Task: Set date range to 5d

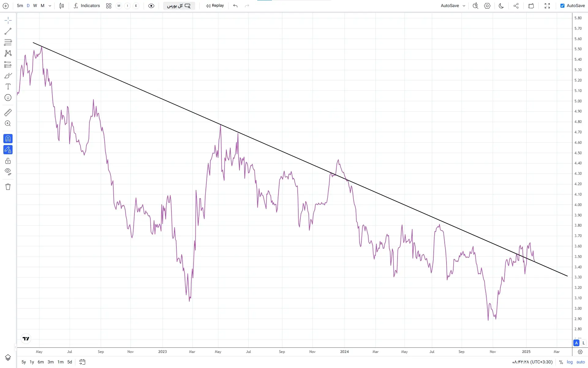Action: (70, 362)
